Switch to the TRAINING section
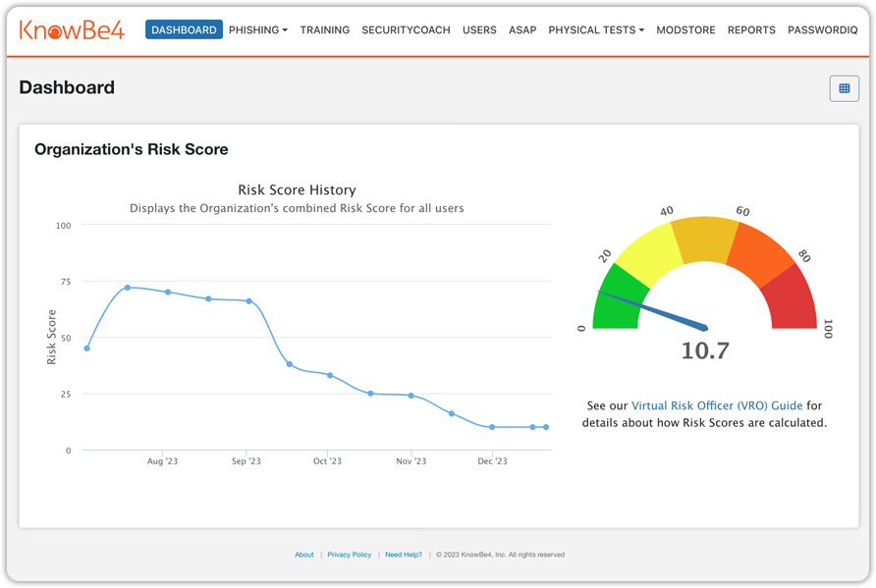The height and width of the screenshot is (588, 876). tap(324, 30)
